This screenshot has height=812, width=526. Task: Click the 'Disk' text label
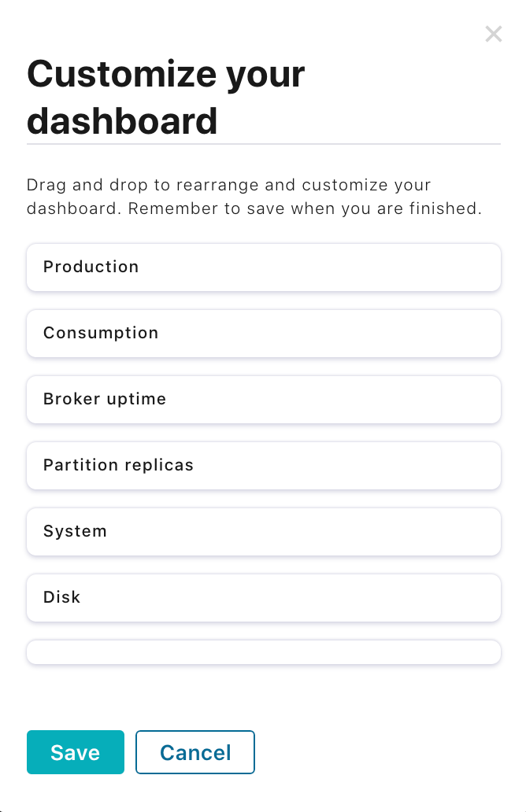click(x=61, y=597)
